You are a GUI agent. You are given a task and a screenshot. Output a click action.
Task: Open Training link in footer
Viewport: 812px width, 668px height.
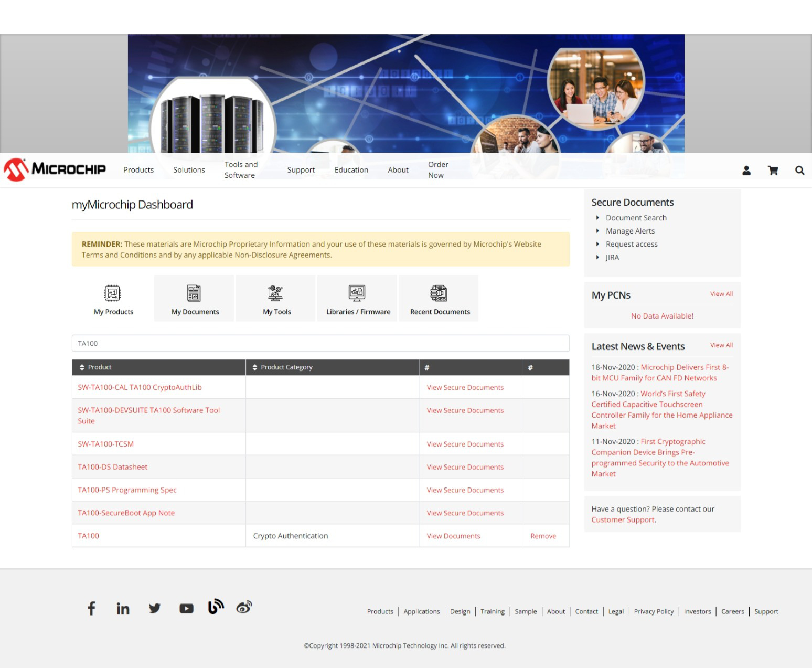click(x=492, y=611)
